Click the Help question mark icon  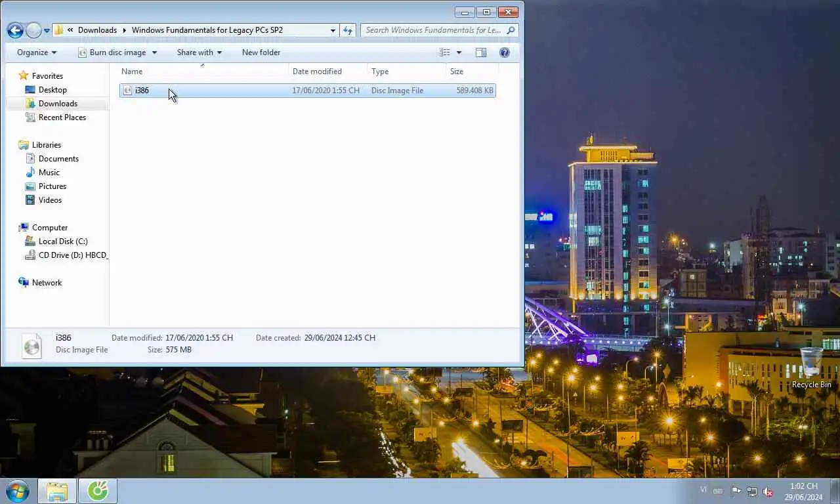point(505,52)
